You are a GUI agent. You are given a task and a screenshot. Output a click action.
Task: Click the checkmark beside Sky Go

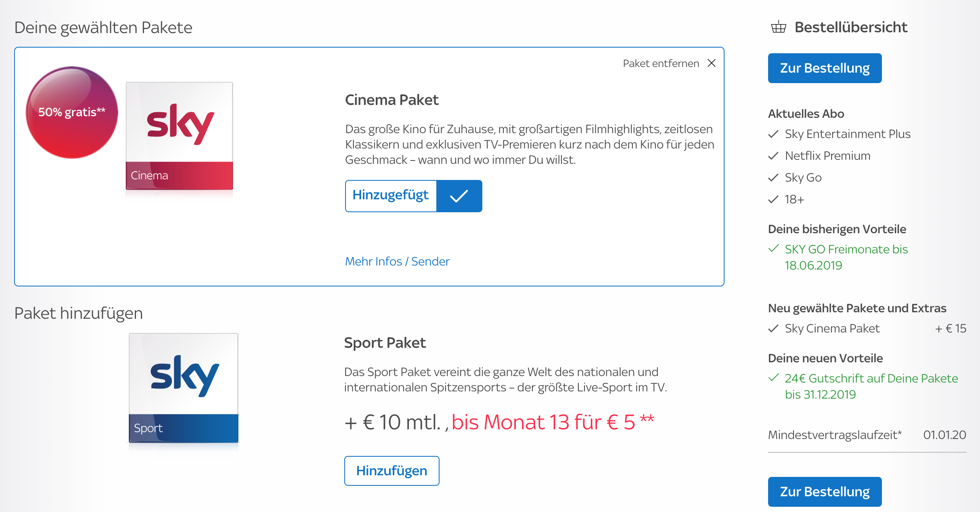(773, 178)
